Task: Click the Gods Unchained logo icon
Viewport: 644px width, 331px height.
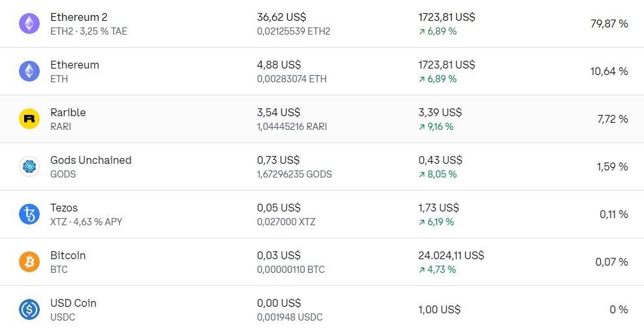Action: point(29,166)
